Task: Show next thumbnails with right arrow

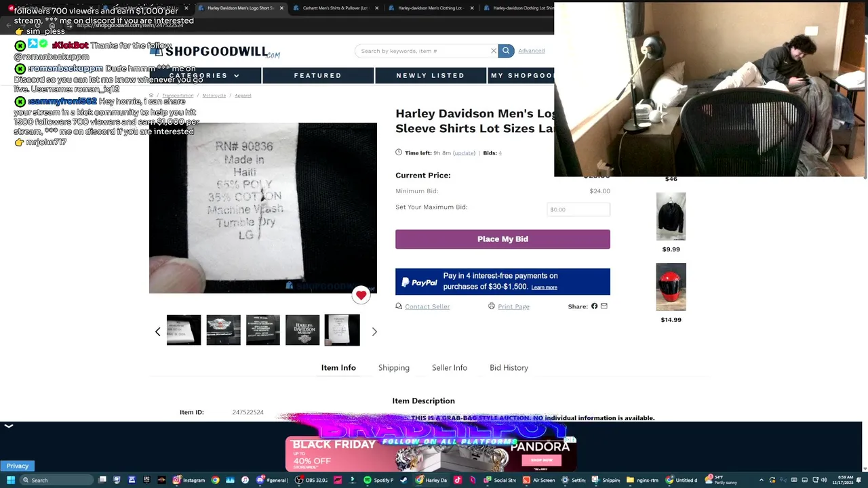Action: pos(374,331)
